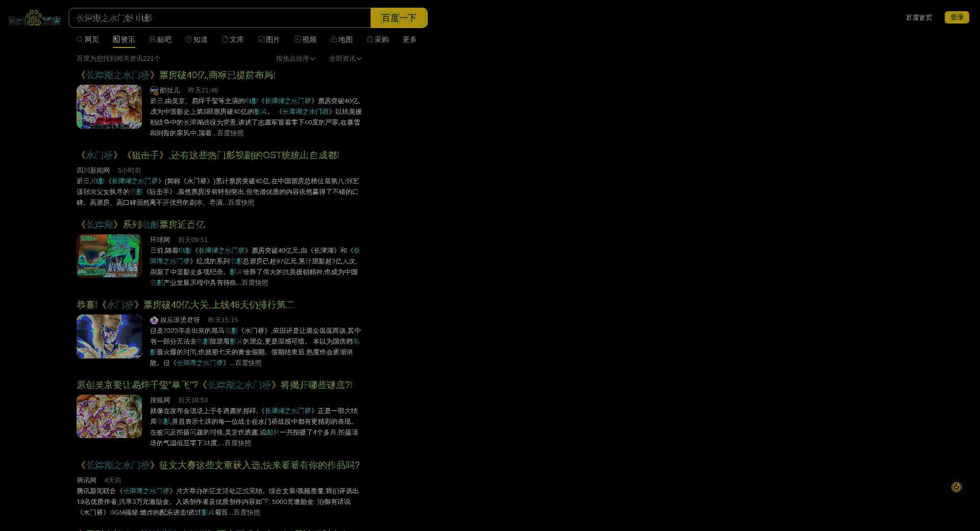Click the 网页 magnifier tab icon
This screenshot has height=531, width=980.
pyautogui.click(x=80, y=39)
